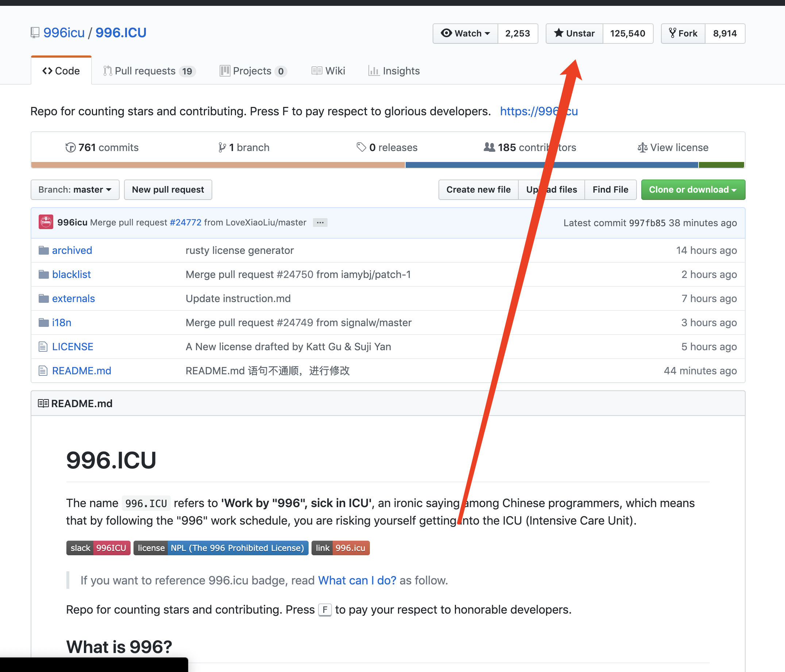Click the New pull request button
Screen dimensions: 785x672
point(168,189)
